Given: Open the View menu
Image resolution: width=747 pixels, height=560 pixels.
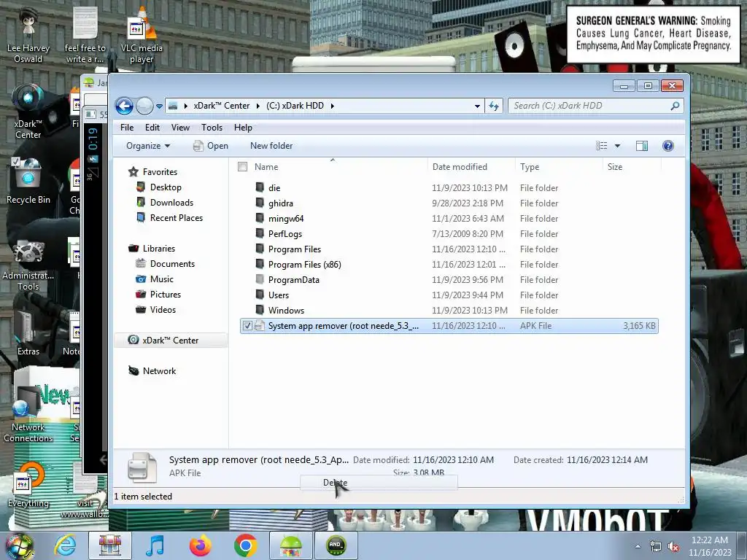Looking at the screenshot, I should click(x=180, y=128).
